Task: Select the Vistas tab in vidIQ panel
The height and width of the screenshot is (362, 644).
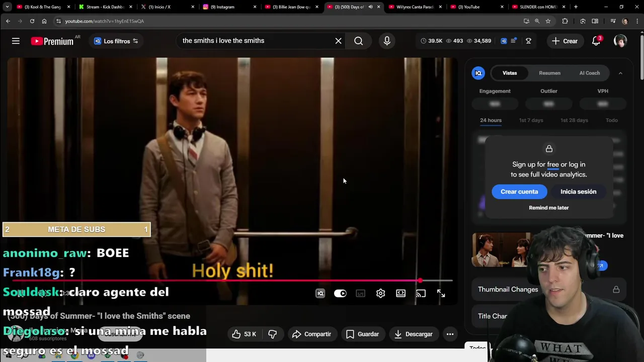Action: [510, 73]
